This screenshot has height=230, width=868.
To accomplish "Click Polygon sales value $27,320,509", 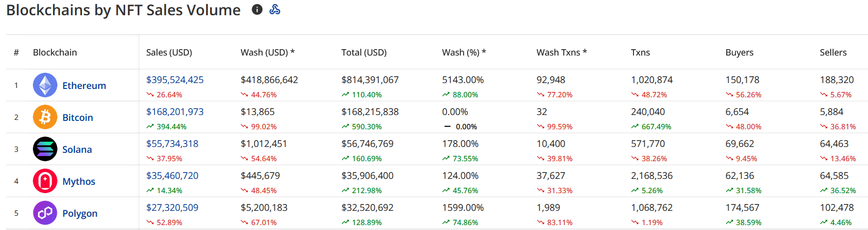I will click(172, 207).
